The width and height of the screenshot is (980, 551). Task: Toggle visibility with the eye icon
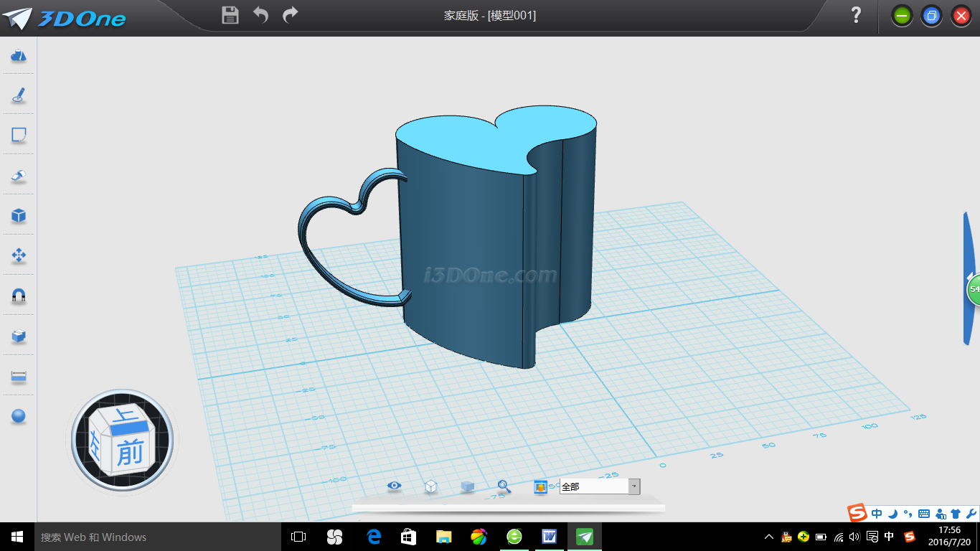[x=394, y=486]
